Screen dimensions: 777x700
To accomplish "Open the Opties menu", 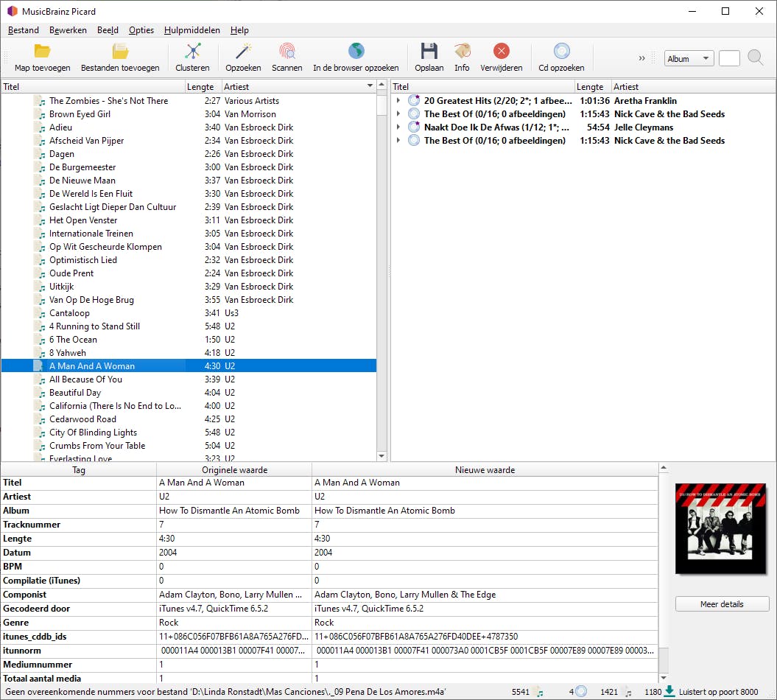I will [x=141, y=30].
